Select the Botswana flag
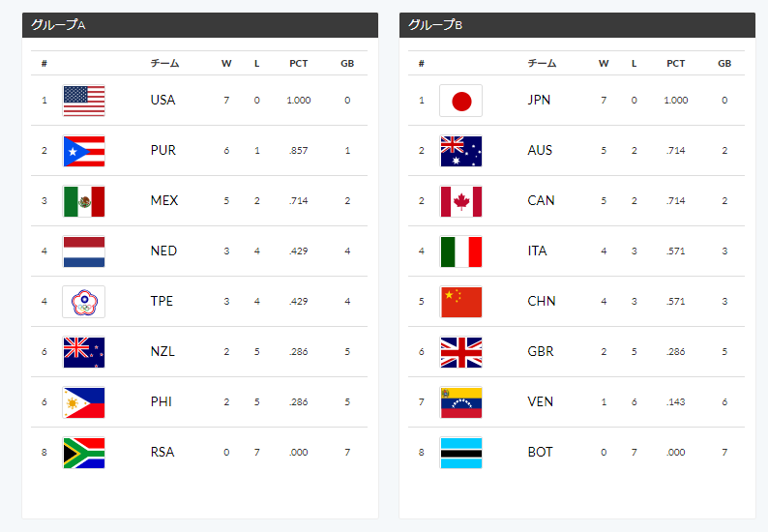Screen dimensions: 768x532 [x=461, y=453]
